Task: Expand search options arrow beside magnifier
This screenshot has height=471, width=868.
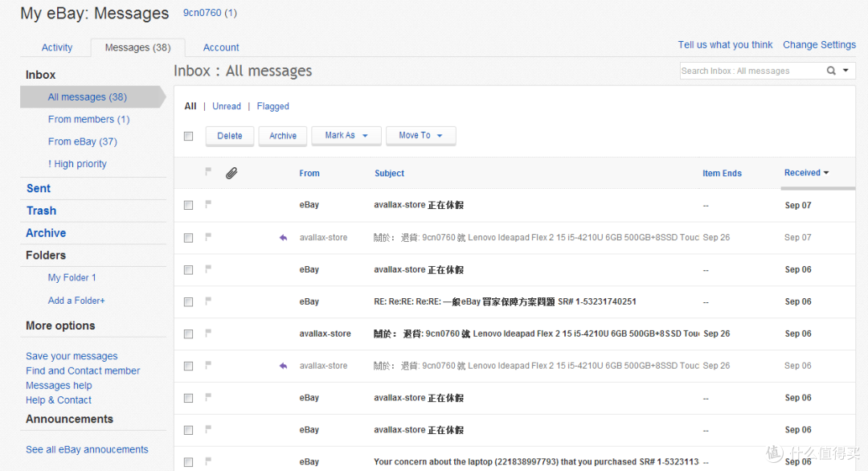Action: (845, 70)
